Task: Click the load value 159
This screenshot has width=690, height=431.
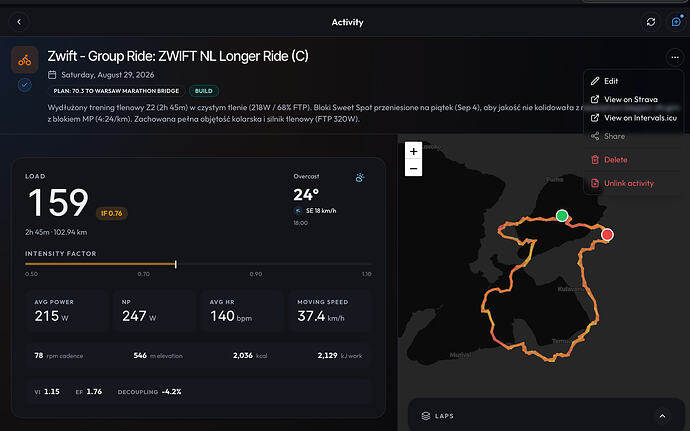Action: click(58, 203)
